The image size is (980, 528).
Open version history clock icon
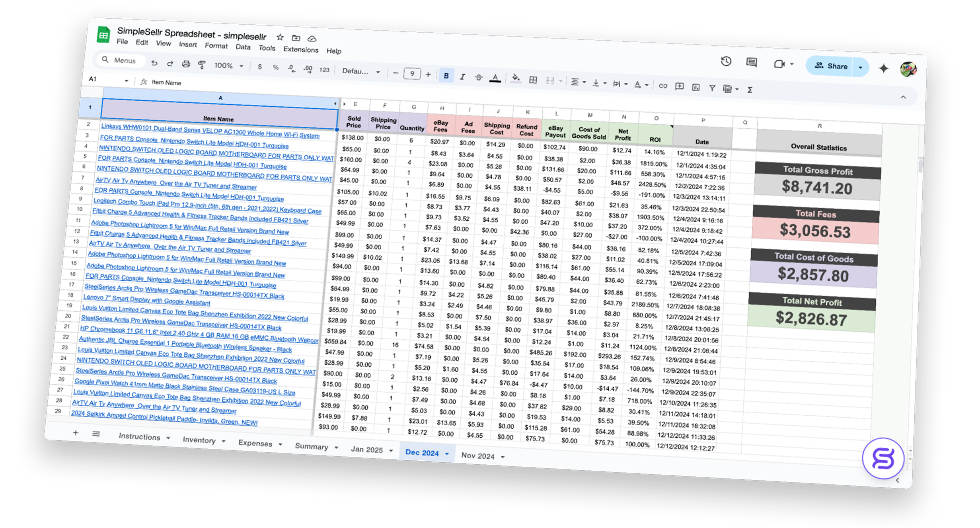click(x=726, y=61)
